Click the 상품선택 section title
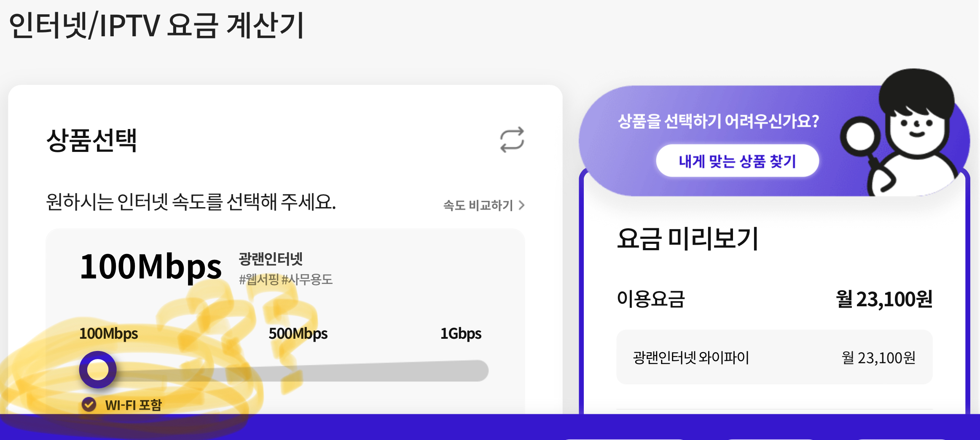The width and height of the screenshot is (980, 440). [x=91, y=140]
